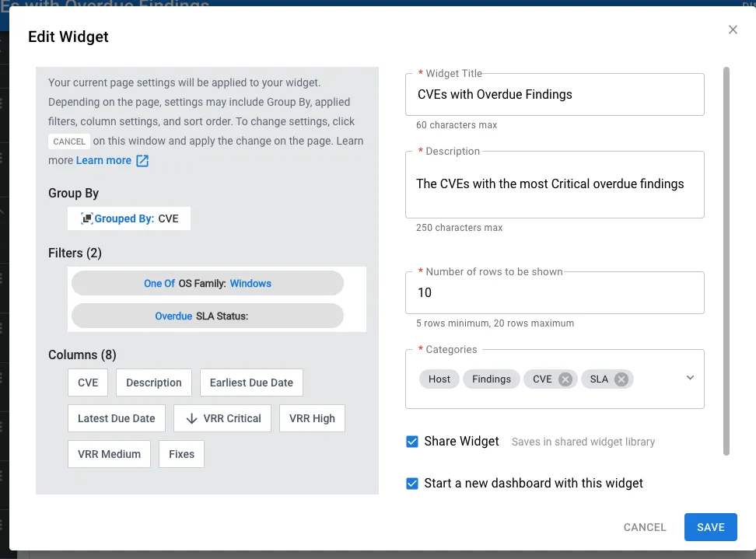
Task: Select the Overdue SLA Status filter pill
Action: (208, 316)
